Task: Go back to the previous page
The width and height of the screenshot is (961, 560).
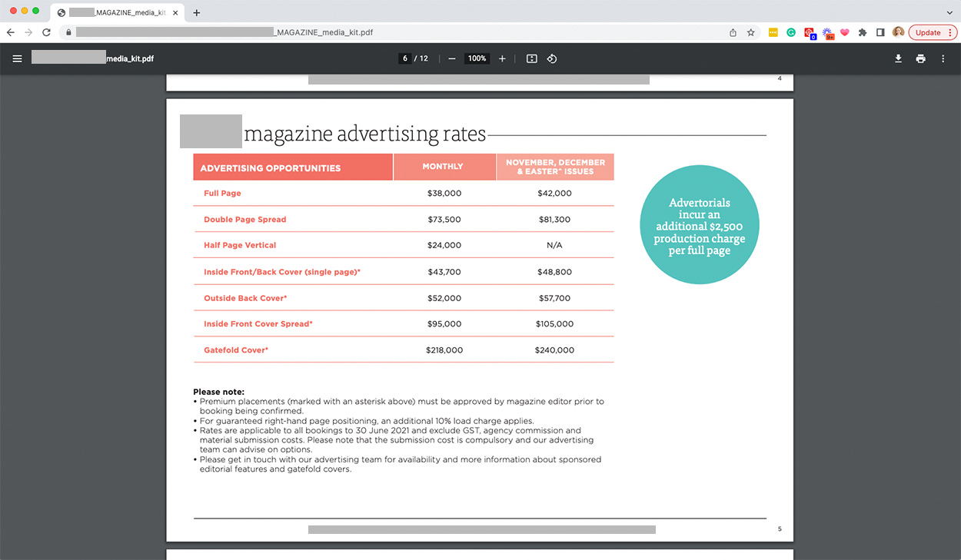Action: pos(10,32)
